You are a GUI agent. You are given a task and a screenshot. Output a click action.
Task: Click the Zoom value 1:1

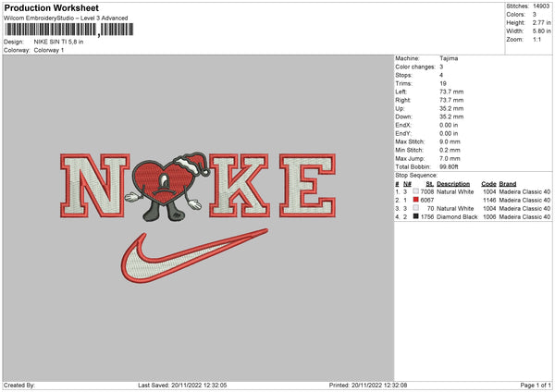(x=536, y=39)
